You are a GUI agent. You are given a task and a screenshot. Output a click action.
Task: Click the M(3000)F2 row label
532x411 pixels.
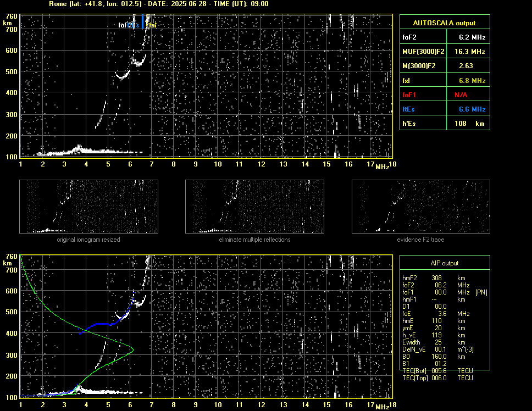point(419,66)
